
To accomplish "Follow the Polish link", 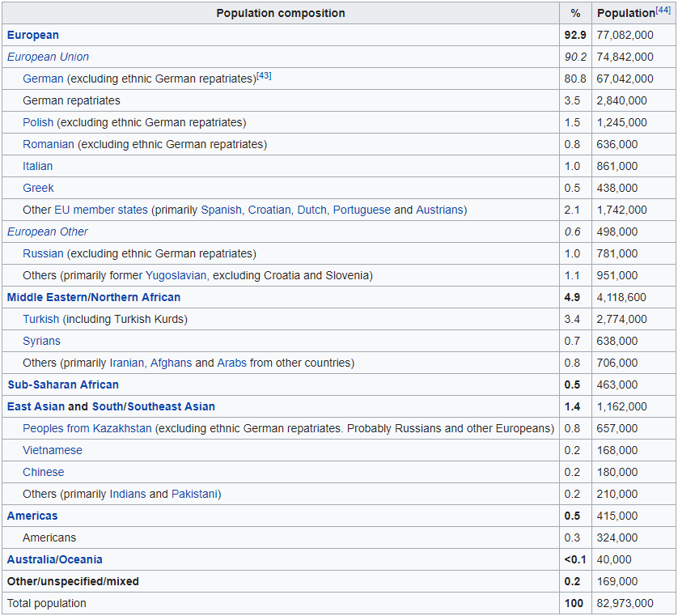I will 38,122.
